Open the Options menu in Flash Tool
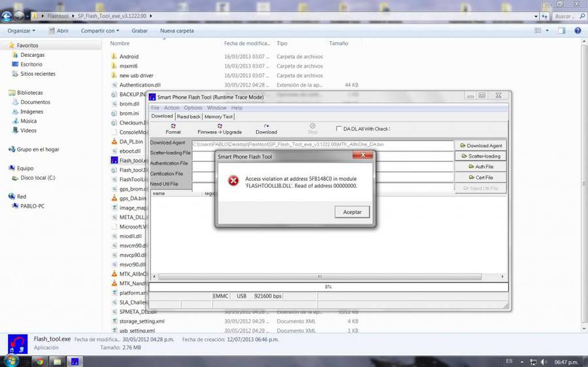The height and width of the screenshot is (367, 588). point(193,108)
